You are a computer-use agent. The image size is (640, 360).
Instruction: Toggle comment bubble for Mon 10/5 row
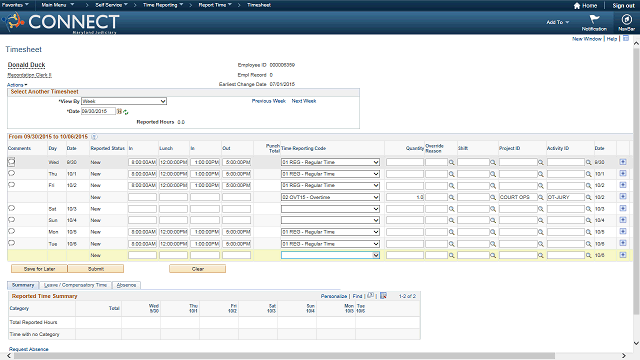[11, 231]
